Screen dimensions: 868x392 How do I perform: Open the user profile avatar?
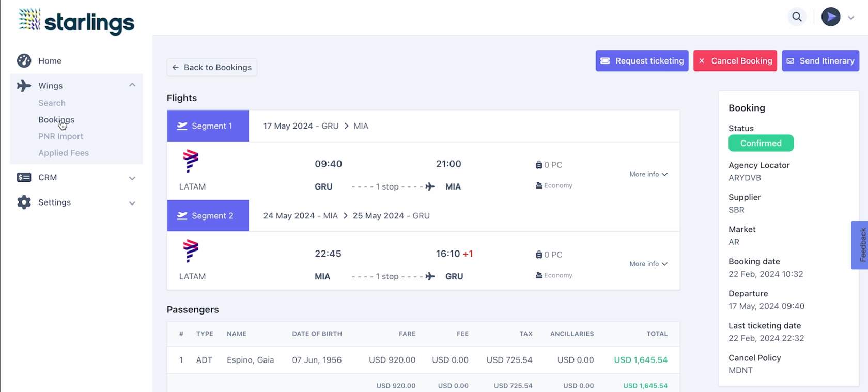(x=830, y=17)
